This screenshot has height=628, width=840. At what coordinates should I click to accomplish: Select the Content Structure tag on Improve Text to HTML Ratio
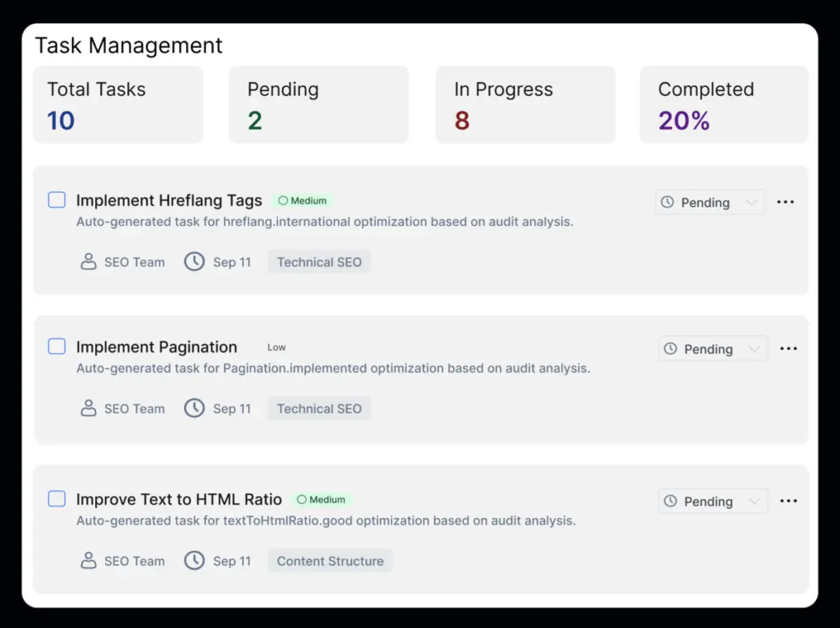pyautogui.click(x=329, y=561)
